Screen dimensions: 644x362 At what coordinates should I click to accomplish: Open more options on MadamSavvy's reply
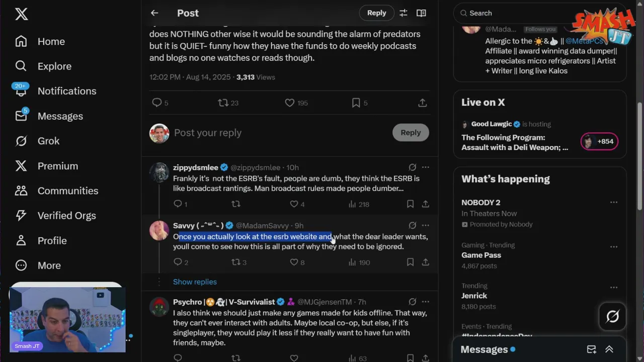tap(426, 225)
